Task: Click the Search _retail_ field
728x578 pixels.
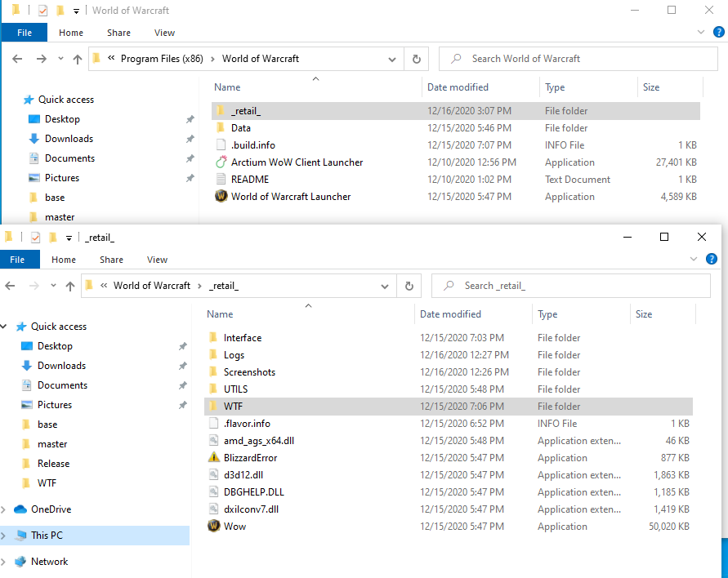Action: [571, 286]
